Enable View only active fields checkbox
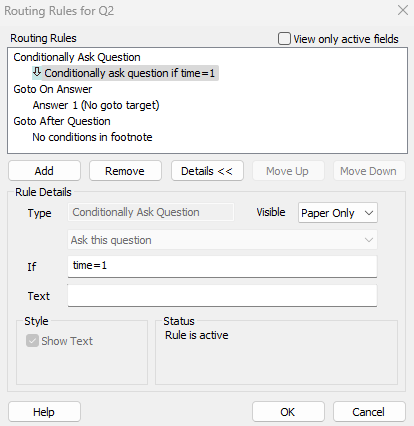Viewport: 414px width, 426px height. 284,39
